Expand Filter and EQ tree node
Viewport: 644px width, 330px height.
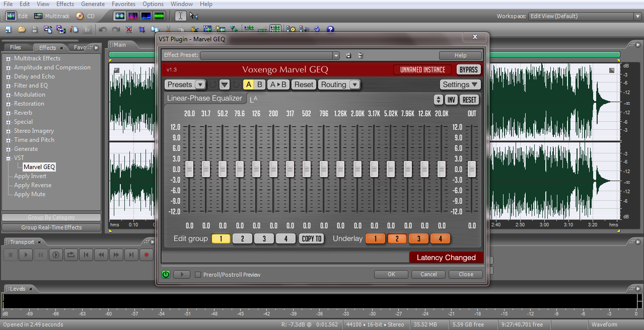point(9,86)
